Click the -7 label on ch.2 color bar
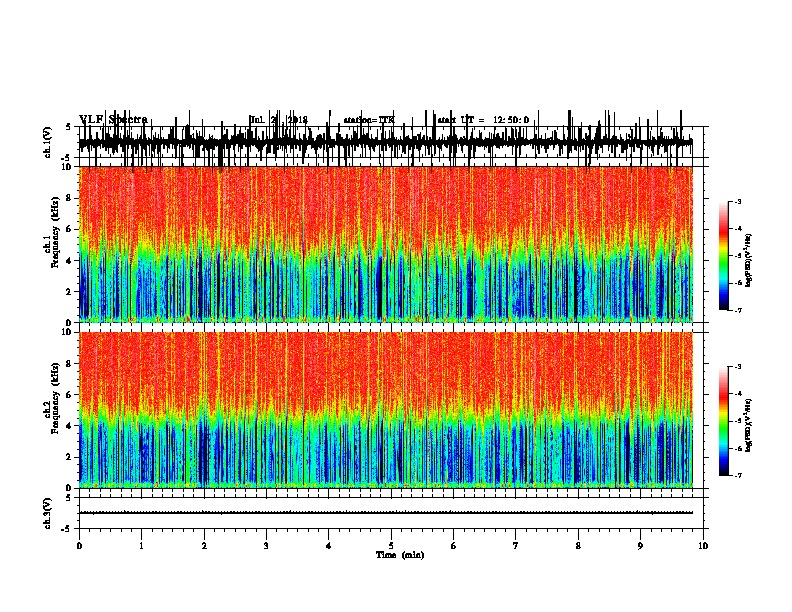Image resolution: width=792 pixels, height=612 pixels. pyautogui.click(x=738, y=475)
